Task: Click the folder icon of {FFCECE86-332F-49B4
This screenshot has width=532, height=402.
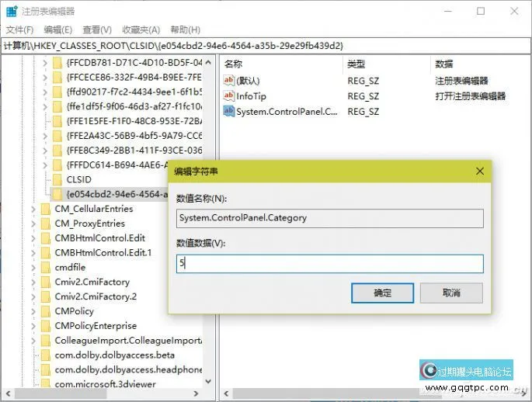Action: point(57,78)
